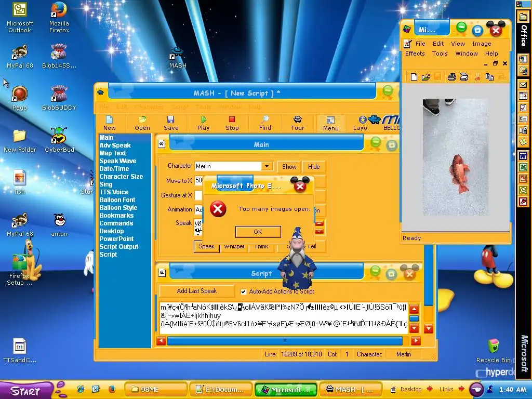Open Edit menu in Photo Editor

pyautogui.click(x=438, y=44)
